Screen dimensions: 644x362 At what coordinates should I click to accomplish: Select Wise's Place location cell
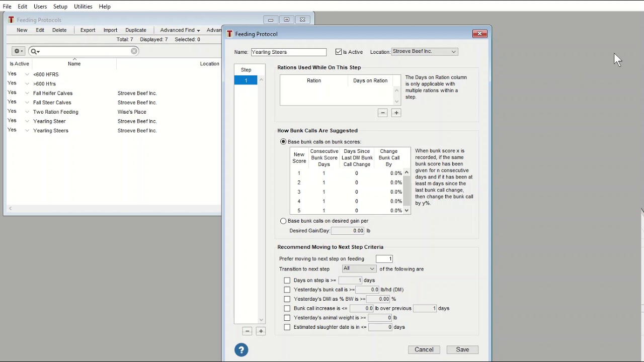132,112
